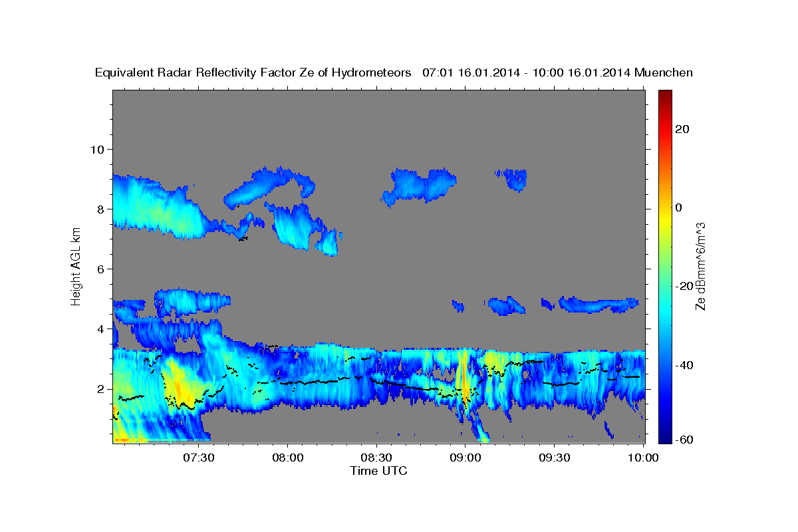This screenshot has height=532, width=798.
Task: Click the precipitation streak reaching ground near 09:05
Action: click(x=479, y=426)
